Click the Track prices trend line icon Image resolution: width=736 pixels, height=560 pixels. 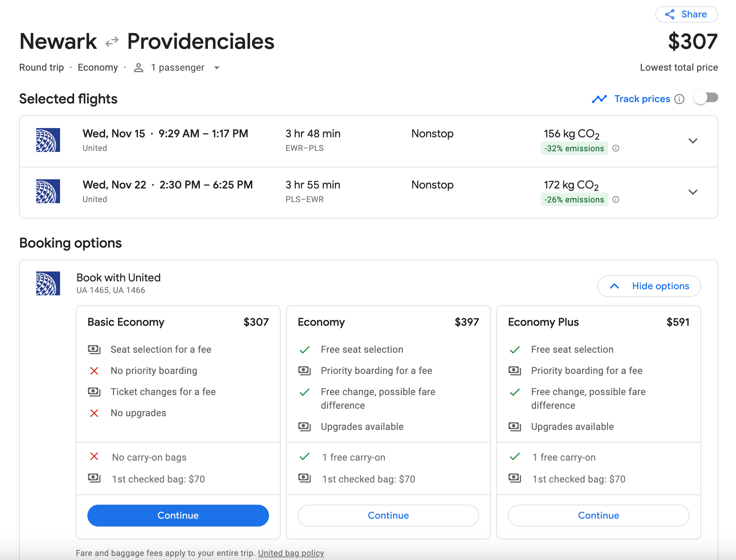point(599,99)
